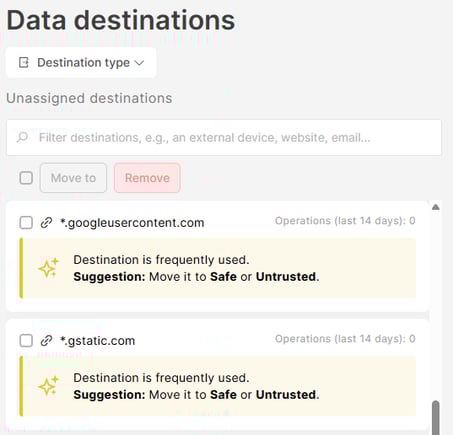Click the gstatic.com frequently used suggestion banner
Image resolution: width=453 pixels, height=435 pixels.
218,386
